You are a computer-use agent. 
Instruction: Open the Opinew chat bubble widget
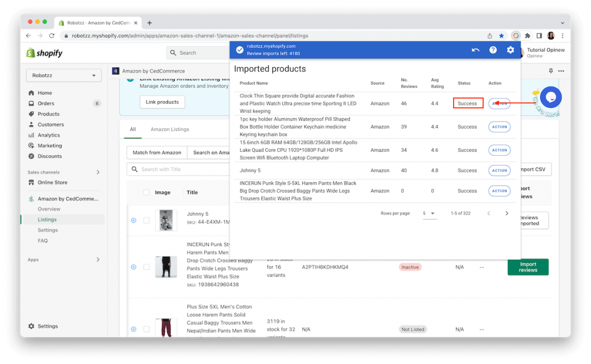[x=551, y=97]
